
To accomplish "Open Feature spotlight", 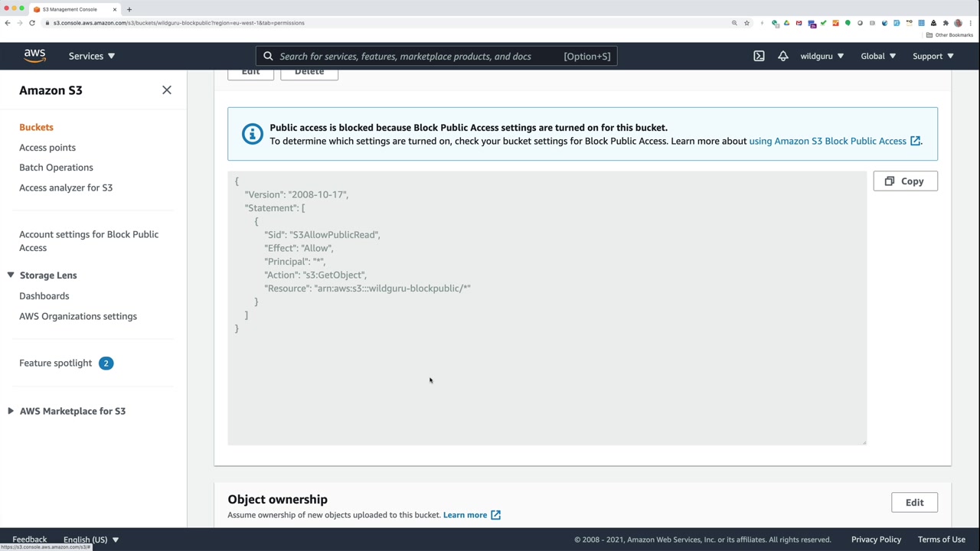I will [x=55, y=363].
